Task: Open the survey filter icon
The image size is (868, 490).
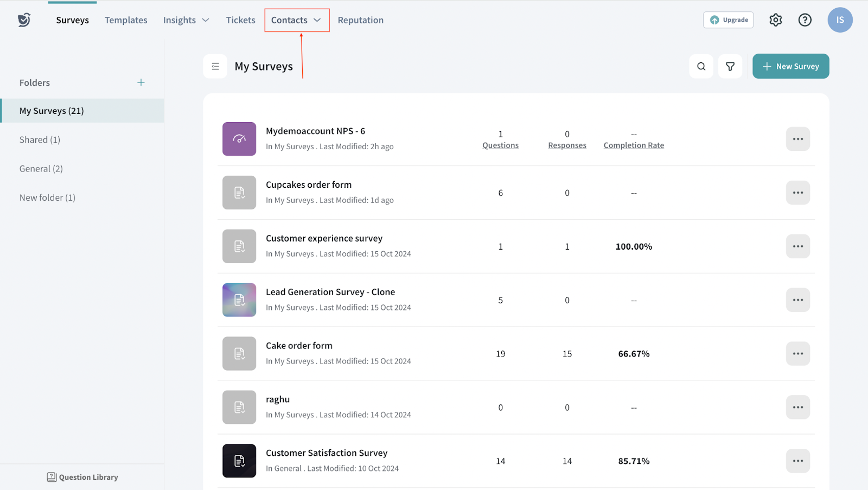Action: pos(730,66)
